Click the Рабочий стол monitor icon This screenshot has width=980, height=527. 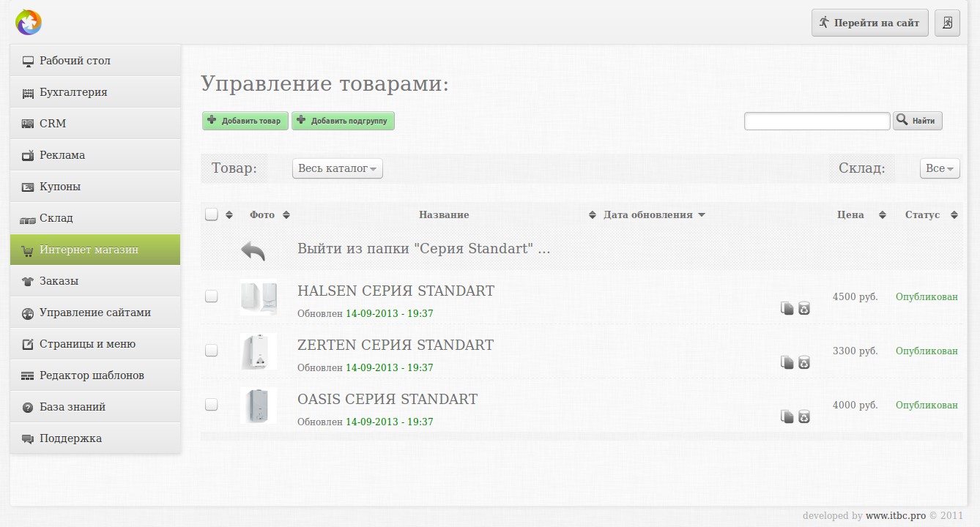pyautogui.click(x=28, y=61)
